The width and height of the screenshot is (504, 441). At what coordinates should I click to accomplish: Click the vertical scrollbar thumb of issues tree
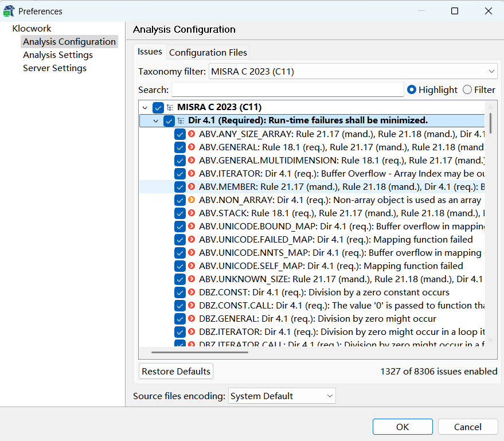(x=490, y=123)
